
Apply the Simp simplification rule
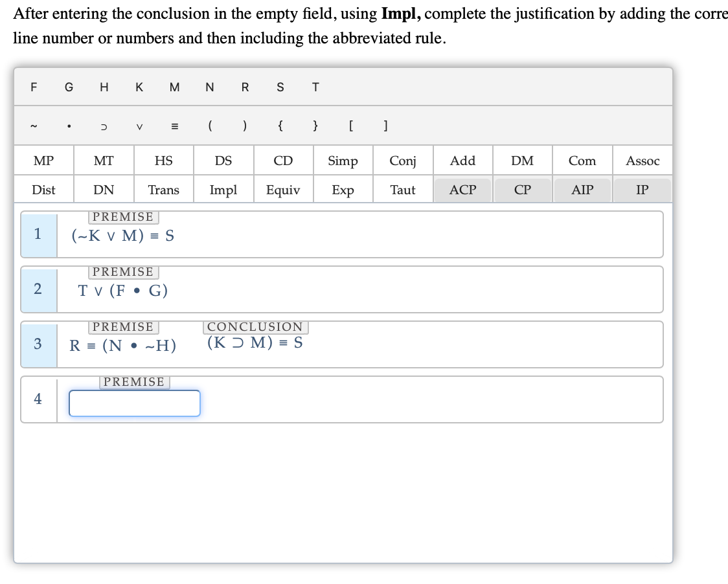pos(343,160)
